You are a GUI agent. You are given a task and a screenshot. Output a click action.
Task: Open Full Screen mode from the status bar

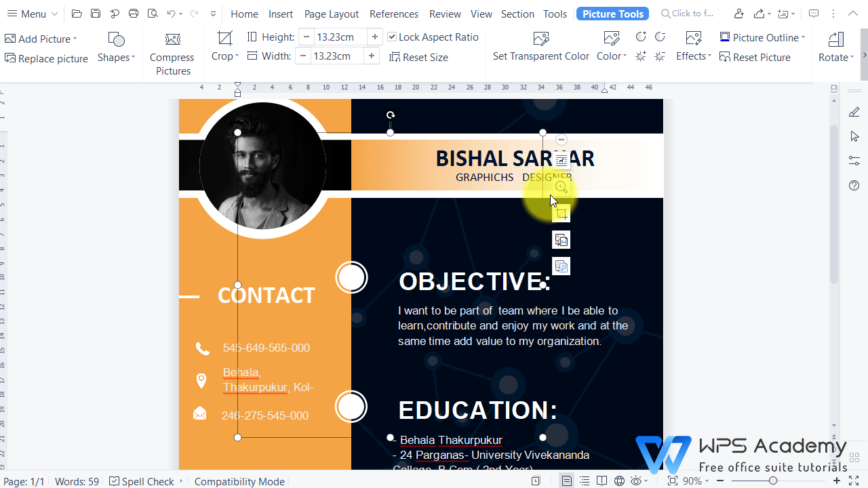tap(673, 481)
